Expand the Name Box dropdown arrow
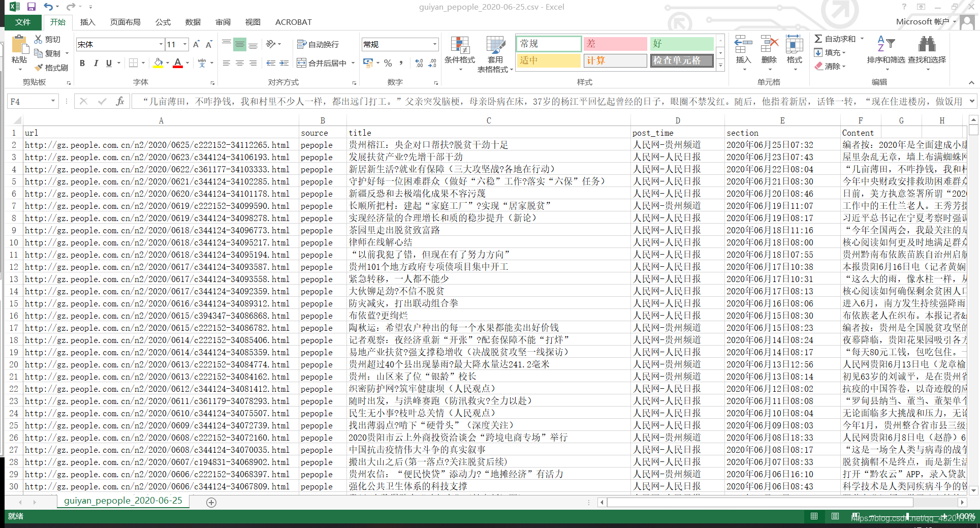The image size is (980, 528). 53,101
